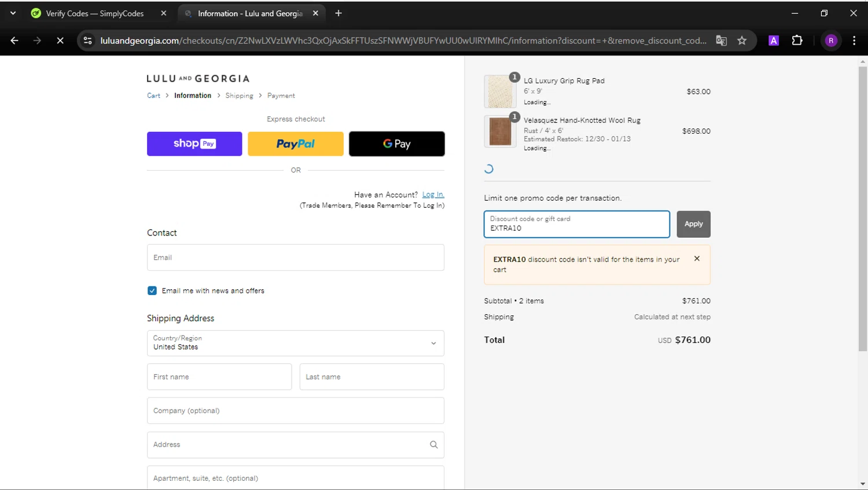Image resolution: width=868 pixels, height=490 pixels.
Task: Click the Discount code or gift card field
Action: [x=577, y=224]
